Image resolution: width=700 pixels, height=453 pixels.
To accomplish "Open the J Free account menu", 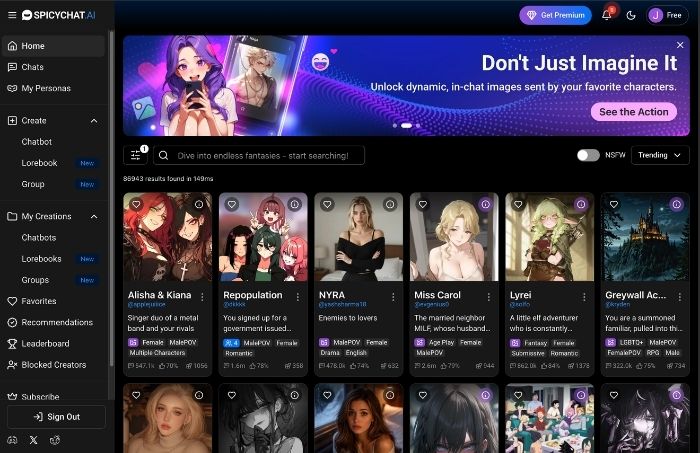I will tap(666, 16).
